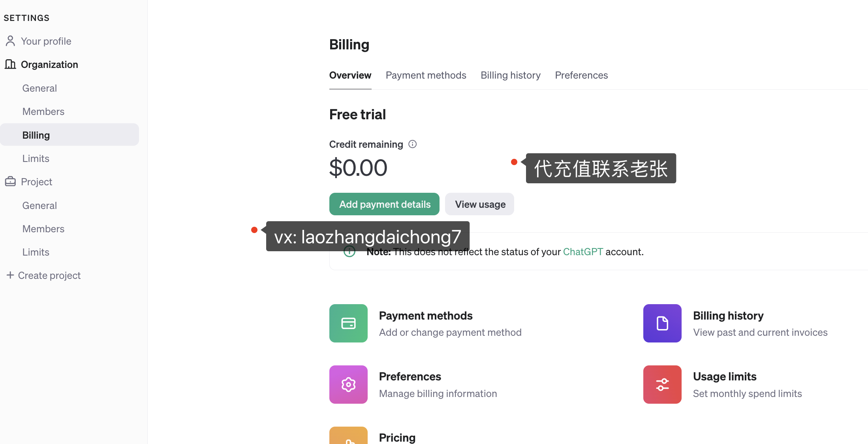Image resolution: width=868 pixels, height=444 pixels.
Task: Open Your profile in the sidebar
Action: pos(46,41)
